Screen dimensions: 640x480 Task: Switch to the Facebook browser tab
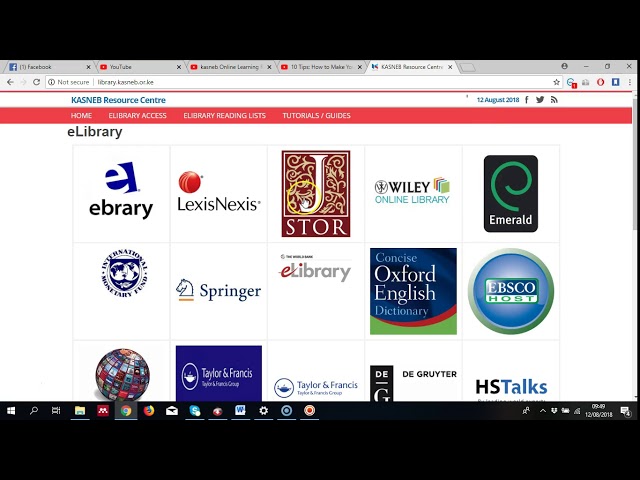(x=49, y=67)
